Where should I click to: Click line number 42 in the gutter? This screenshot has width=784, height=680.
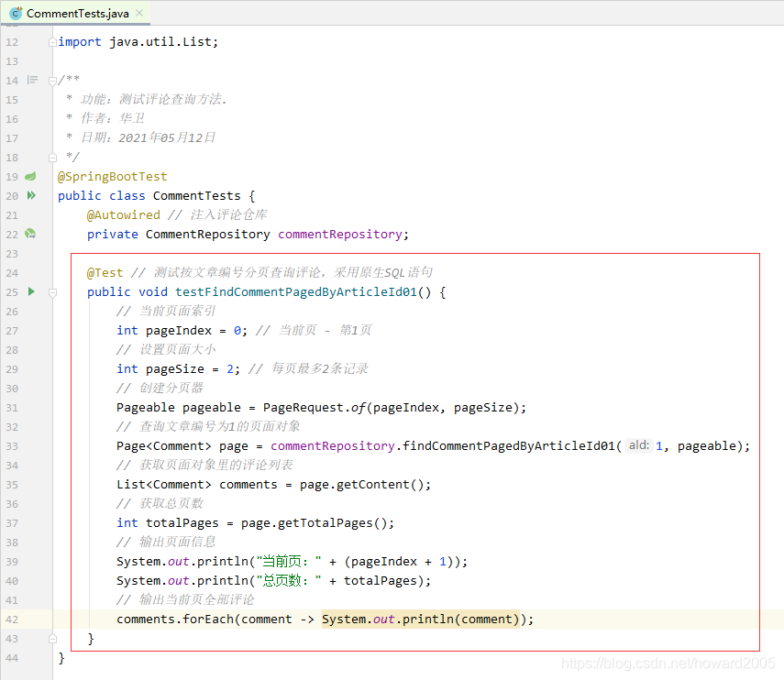coord(12,620)
